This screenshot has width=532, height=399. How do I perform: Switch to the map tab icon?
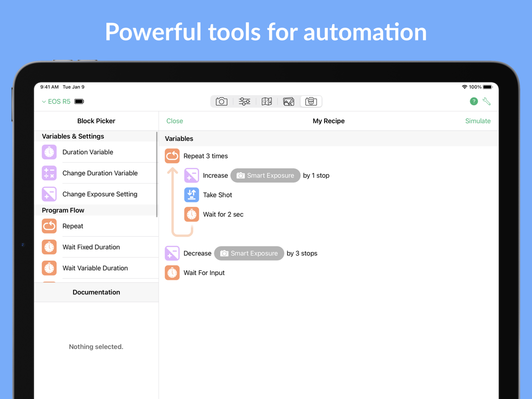[x=267, y=102]
